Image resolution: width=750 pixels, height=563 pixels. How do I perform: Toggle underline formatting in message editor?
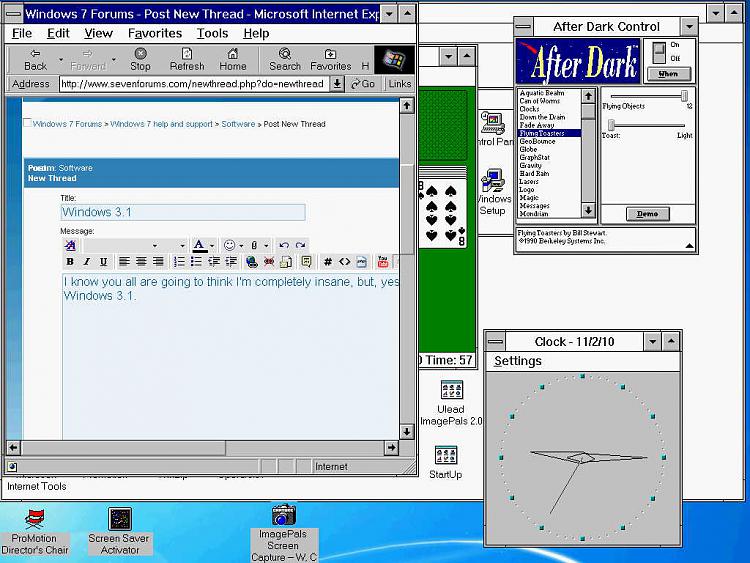103,262
